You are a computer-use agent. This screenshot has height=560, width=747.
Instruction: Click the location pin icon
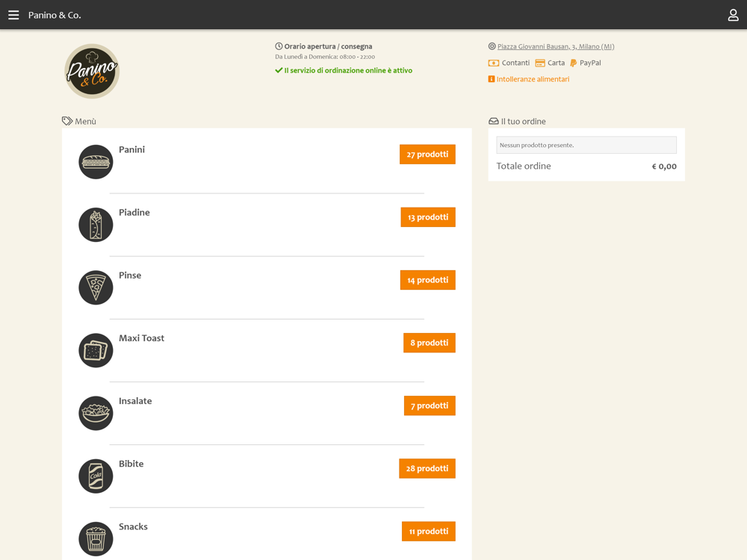click(492, 46)
